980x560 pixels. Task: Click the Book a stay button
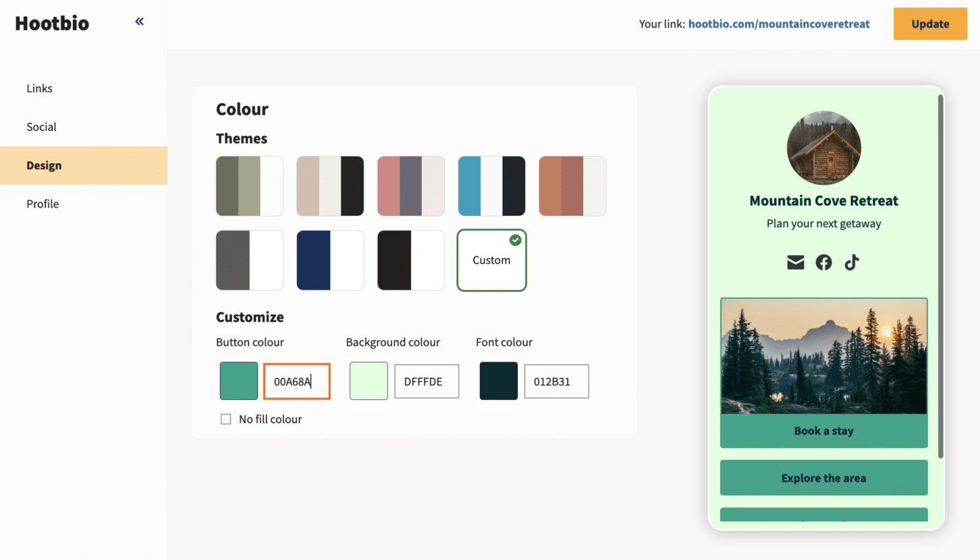[823, 431]
